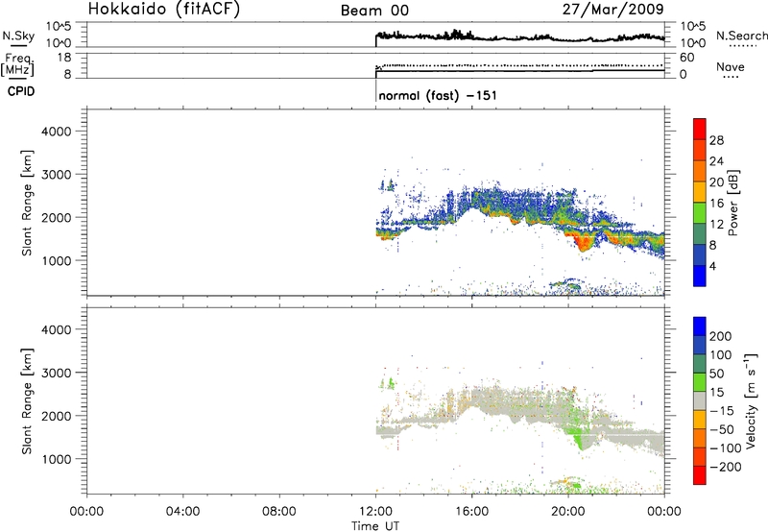Click the bright blue bottom Power swatch
768x532 pixels.
pyautogui.click(x=700, y=276)
